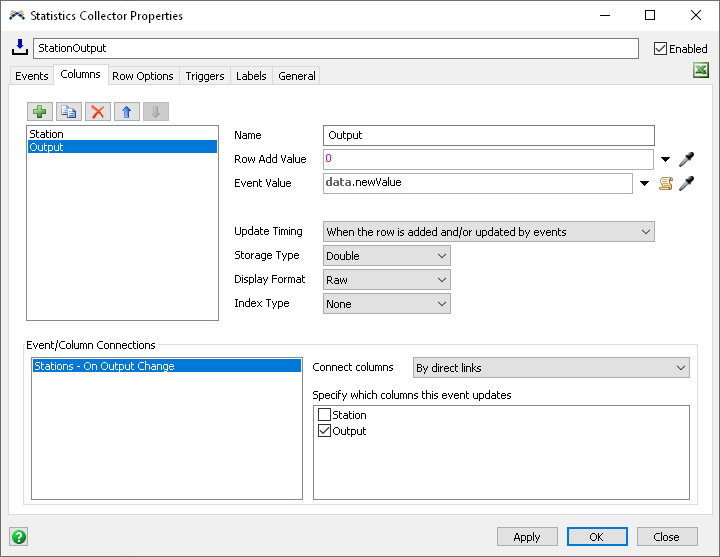Click the Excel export icon
The width and height of the screenshot is (720, 557).
701,71
